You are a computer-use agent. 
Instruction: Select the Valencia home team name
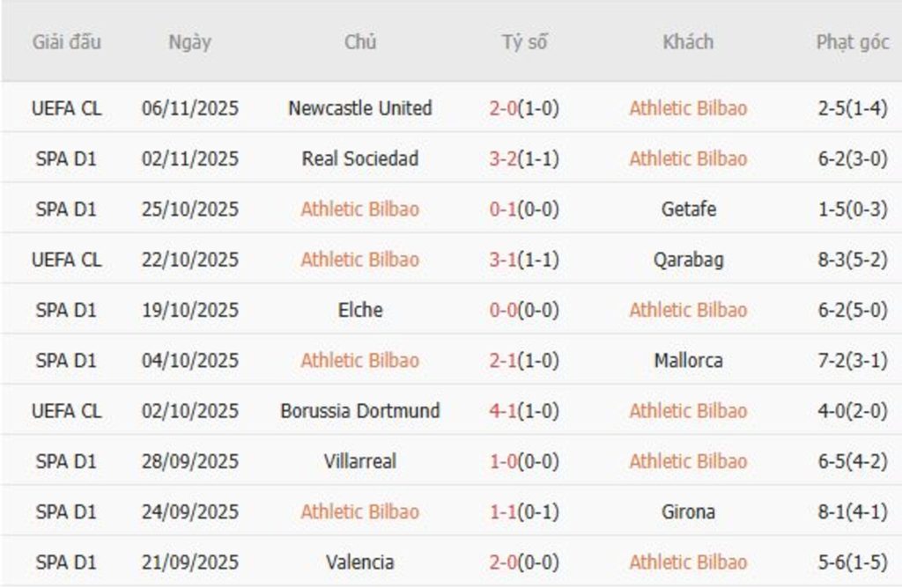[359, 562]
